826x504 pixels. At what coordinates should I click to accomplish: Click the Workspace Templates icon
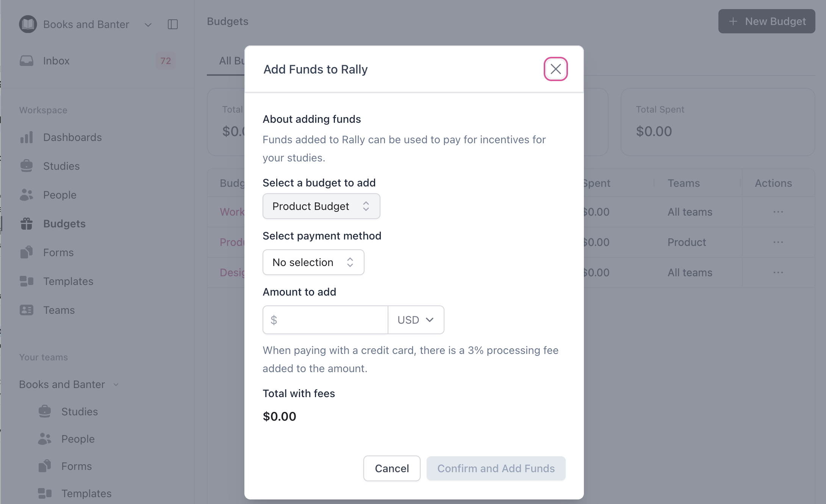(x=27, y=281)
